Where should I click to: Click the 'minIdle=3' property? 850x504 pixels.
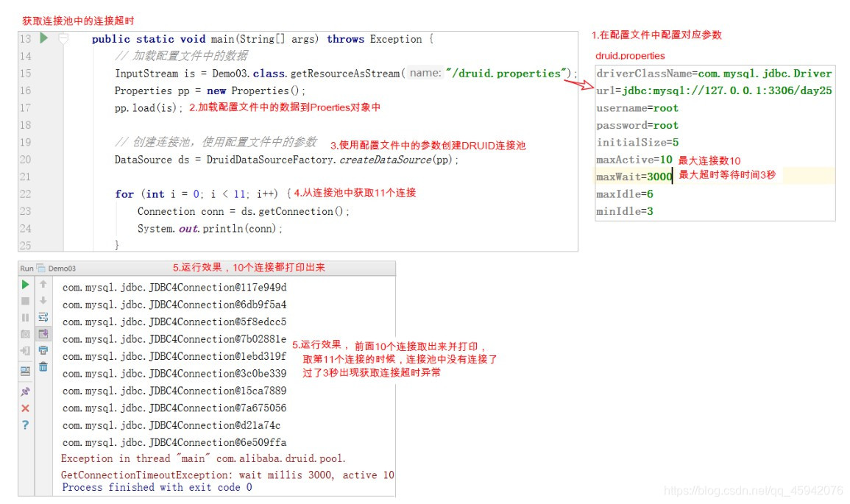click(x=625, y=211)
